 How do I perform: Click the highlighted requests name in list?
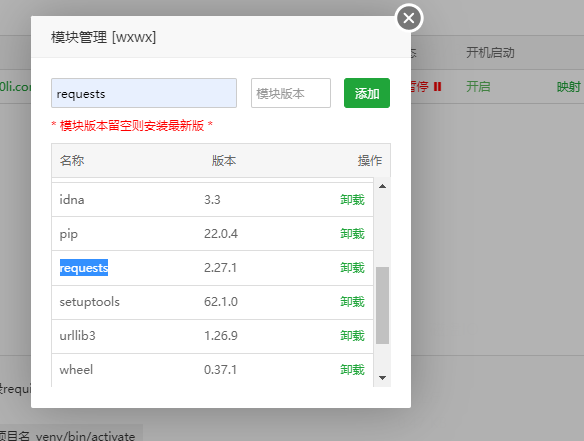click(84, 268)
